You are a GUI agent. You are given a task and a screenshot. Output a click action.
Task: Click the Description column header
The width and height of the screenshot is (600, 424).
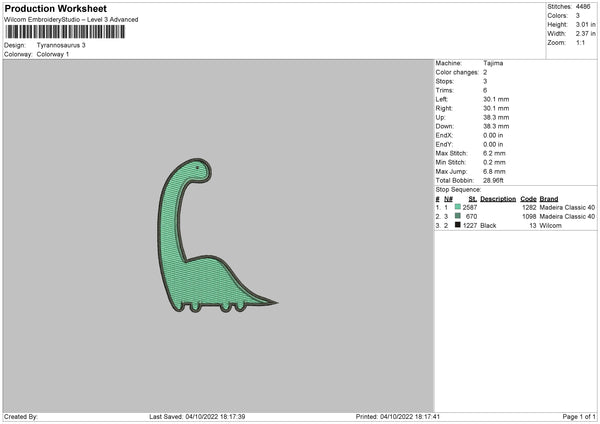(497, 198)
